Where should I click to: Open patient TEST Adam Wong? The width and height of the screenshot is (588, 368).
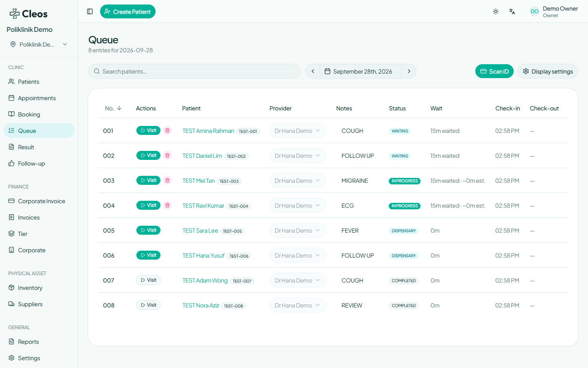coord(205,280)
